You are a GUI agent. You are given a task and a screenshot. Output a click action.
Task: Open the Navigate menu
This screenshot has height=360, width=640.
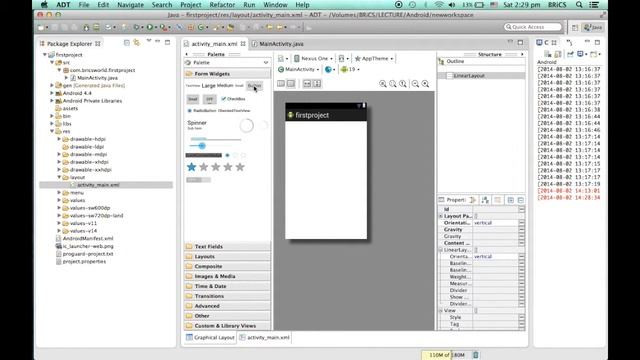point(130,5)
